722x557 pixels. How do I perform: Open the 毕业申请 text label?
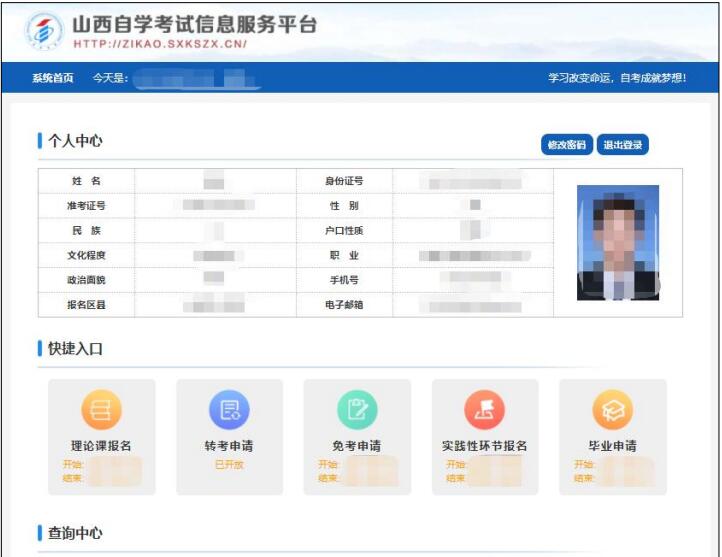[612, 446]
